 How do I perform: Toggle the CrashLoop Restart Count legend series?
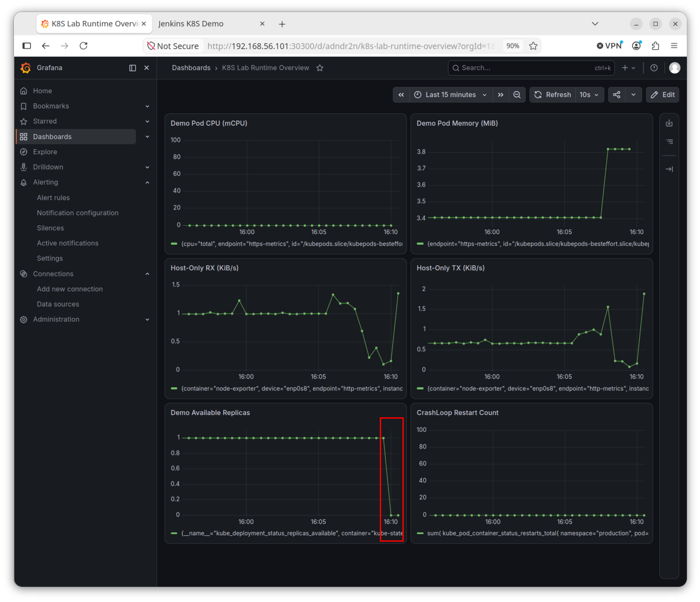coord(533,533)
